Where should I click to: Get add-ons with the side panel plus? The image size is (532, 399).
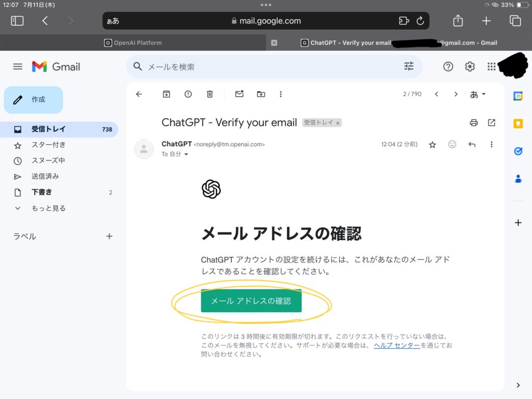click(518, 222)
